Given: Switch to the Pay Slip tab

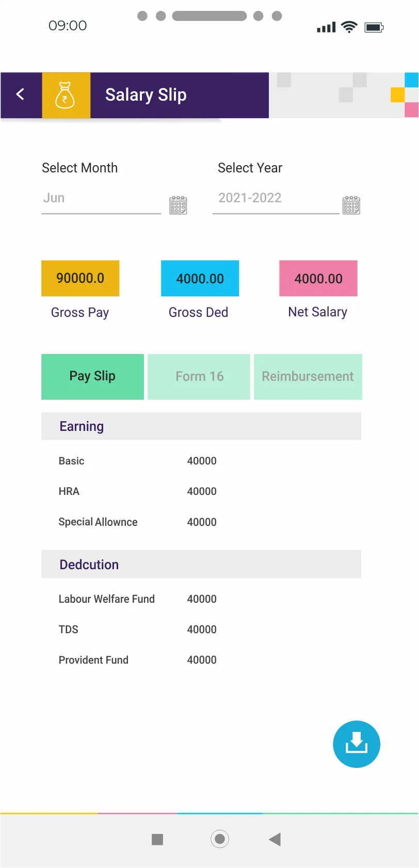Looking at the screenshot, I should tap(93, 377).
